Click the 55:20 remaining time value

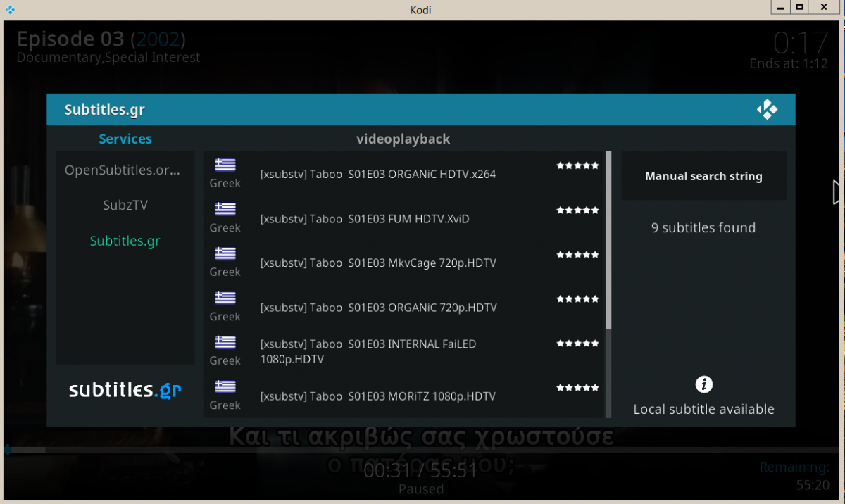(813, 485)
